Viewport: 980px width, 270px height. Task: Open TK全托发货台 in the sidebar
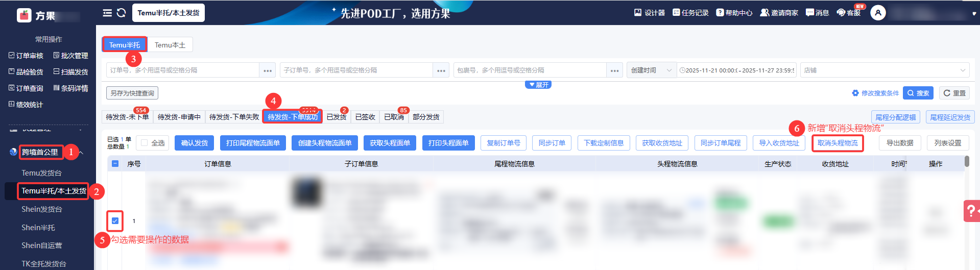click(44, 264)
